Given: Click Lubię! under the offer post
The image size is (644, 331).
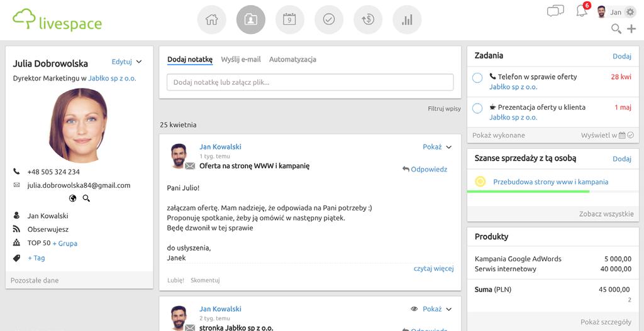Looking at the screenshot, I should coord(175,280).
